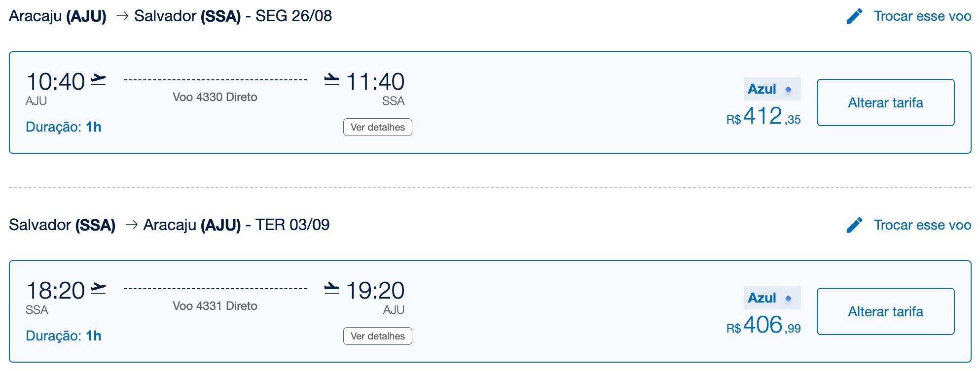Viewport: 980px width, 371px height.
Task: Click Trocar esse voo for TER 03/09
Action: [x=922, y=225]
